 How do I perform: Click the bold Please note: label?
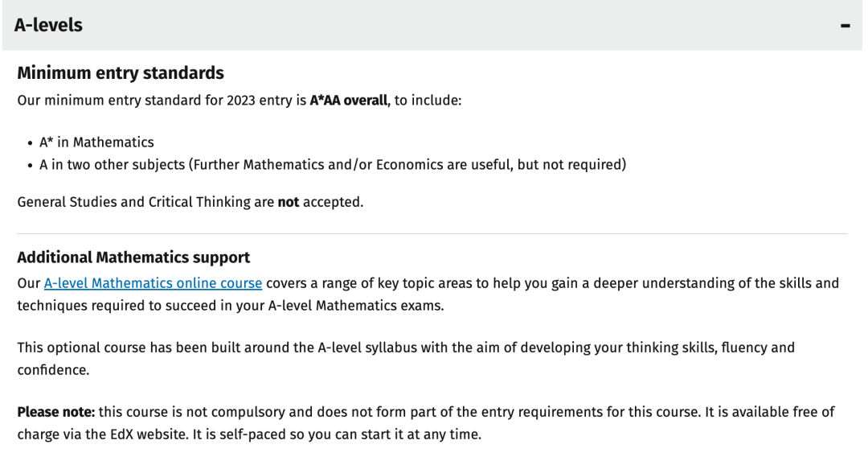[56, 412]
